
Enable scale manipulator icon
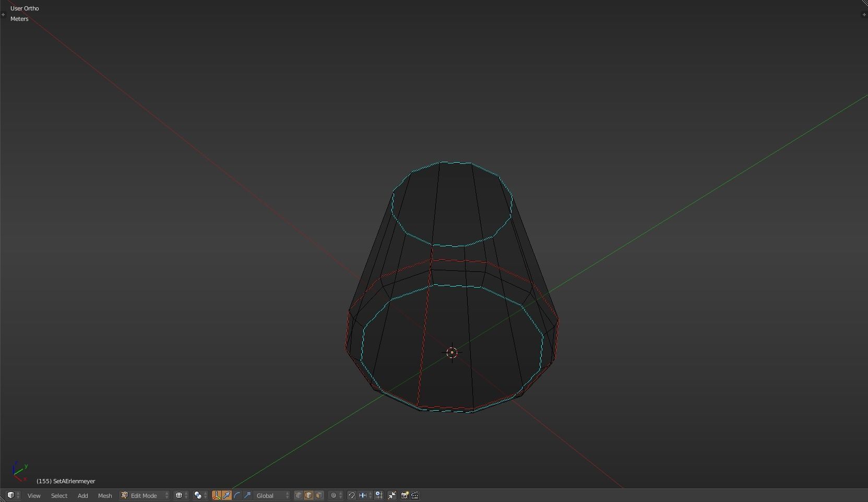pos(248,495)
